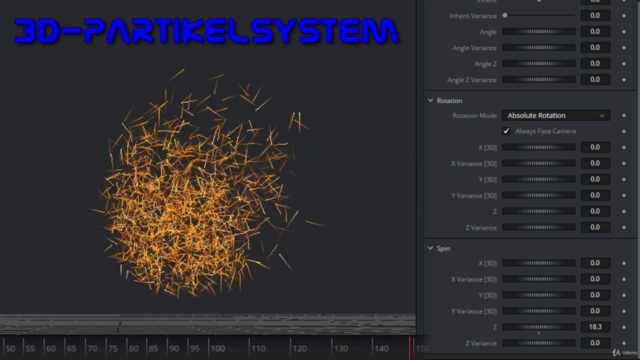Image resolution: width=640 pixels, height=360 pixels.
Task: Click the Spin Z Variance value field
Action: [595, 343]
